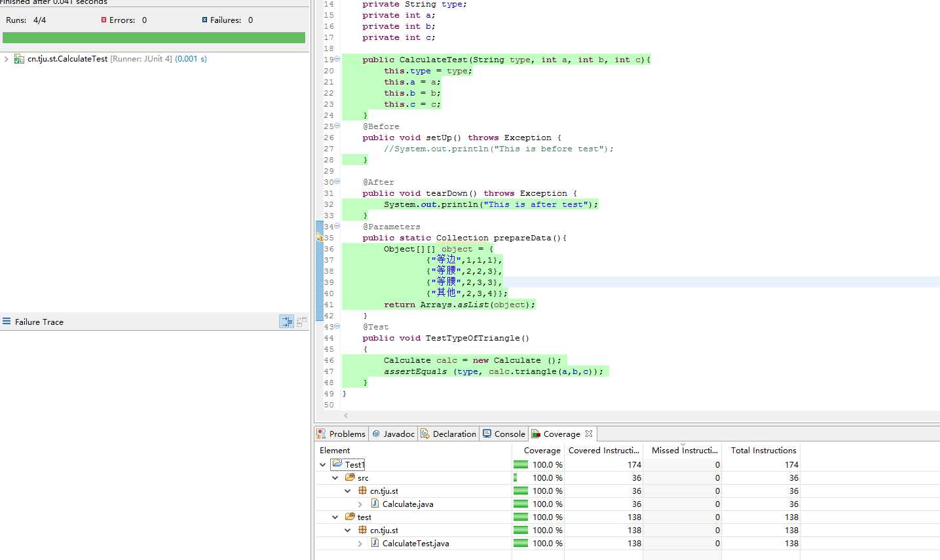The image size is (940, 560).
Task: Click the coverage bar for CalculateTest.java row
Action: click(521, 543)
